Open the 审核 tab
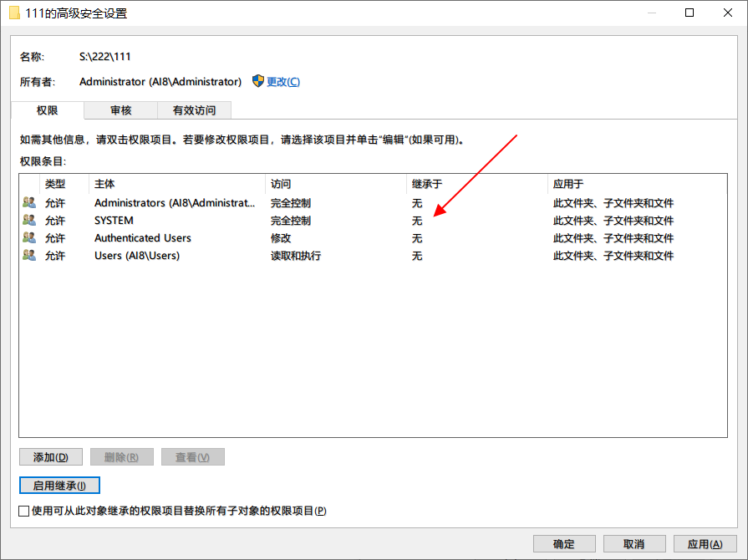The height and width of the screenshot is (560, 748). [x=120, y=110]
